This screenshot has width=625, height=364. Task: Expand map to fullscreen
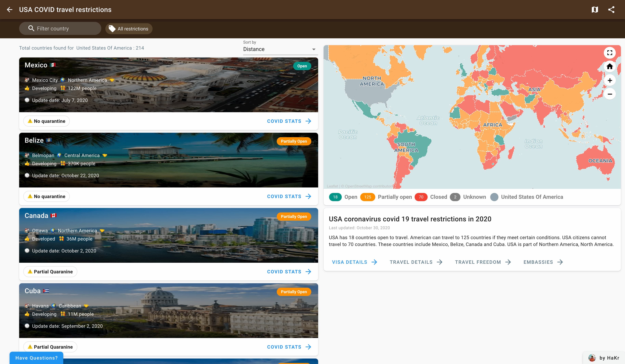609,53
